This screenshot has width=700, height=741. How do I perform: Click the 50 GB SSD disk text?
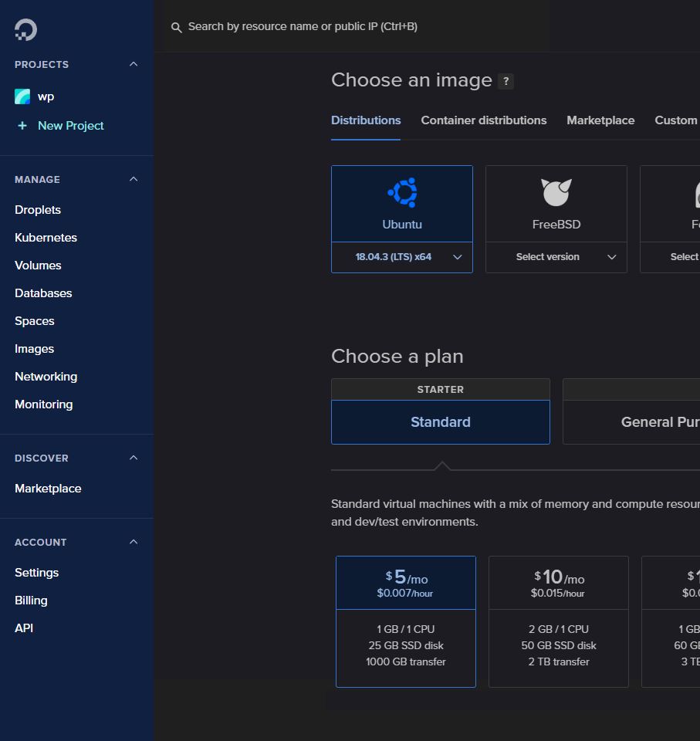559,645
